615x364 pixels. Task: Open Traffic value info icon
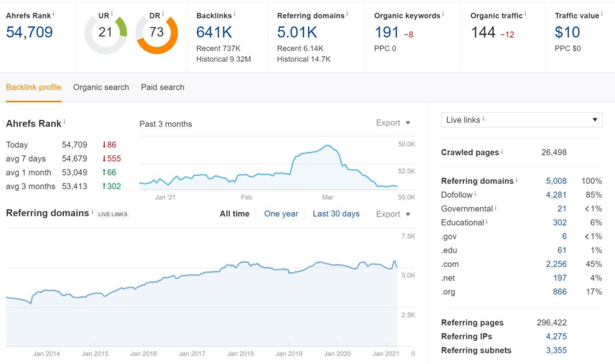602,14
